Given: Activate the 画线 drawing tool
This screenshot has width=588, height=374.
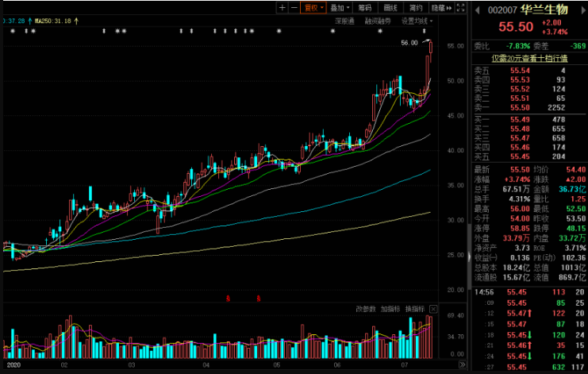Looking at the screenshot, I should (x=390, y=7).
